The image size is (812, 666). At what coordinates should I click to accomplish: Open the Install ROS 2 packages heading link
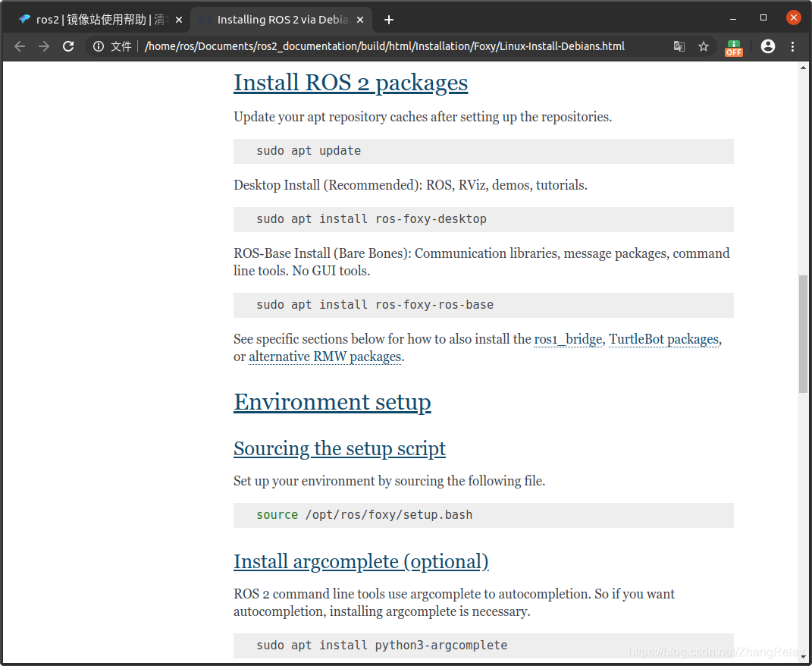(350, 83)
